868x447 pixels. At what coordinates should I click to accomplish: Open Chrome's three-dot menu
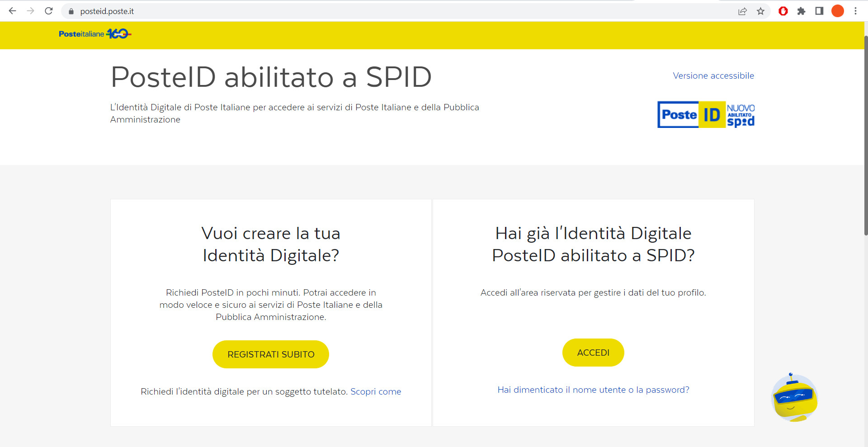tap(856, 11)
